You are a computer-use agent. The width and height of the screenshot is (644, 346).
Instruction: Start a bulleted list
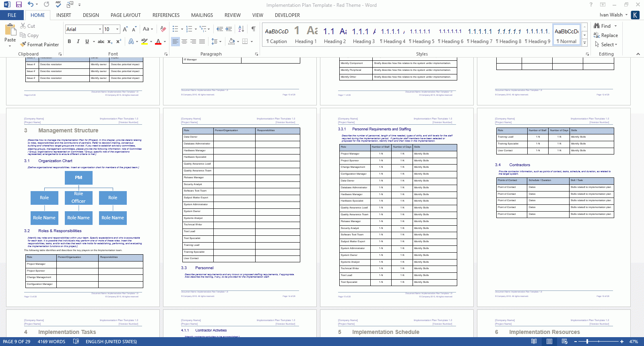[x=175, y=29]
